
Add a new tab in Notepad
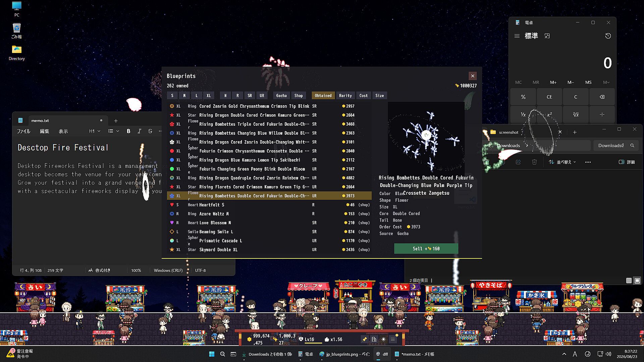tap(116, 121)
